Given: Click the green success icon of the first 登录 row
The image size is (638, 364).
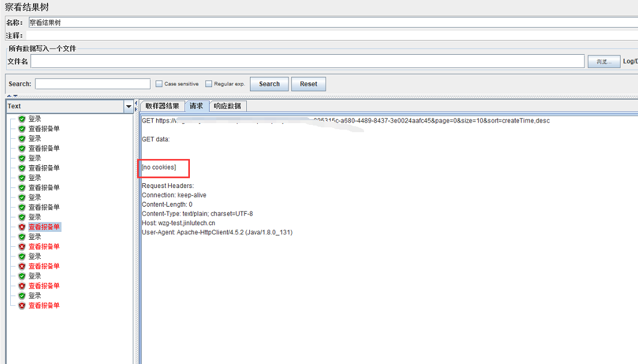Looking at the screenshot, I should click(x=22, y=119).
